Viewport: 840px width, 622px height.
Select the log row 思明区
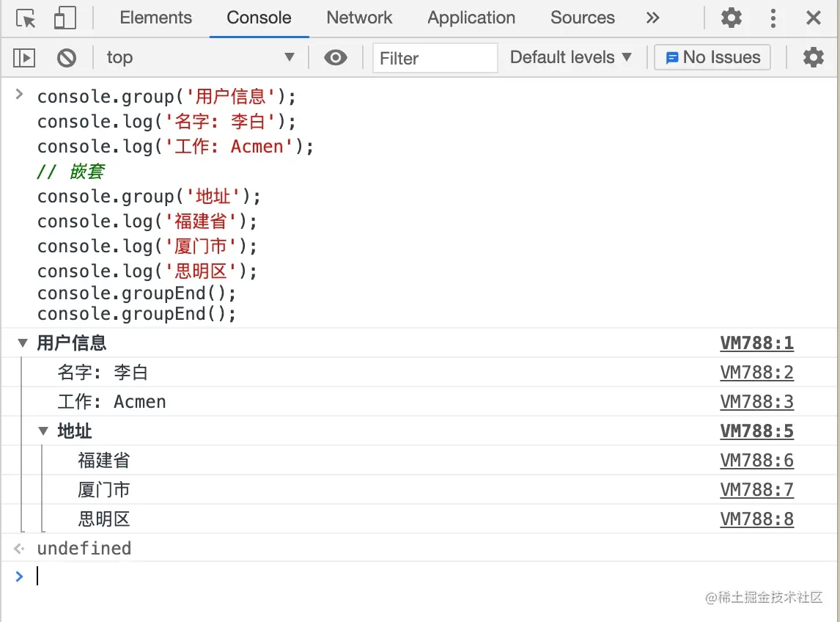(x=419, y=519)
